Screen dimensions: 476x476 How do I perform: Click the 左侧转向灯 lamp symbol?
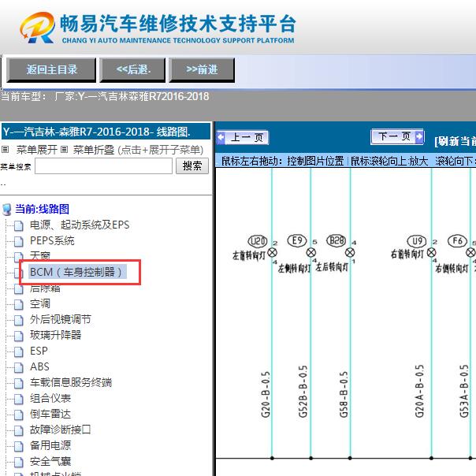(311, 252)
